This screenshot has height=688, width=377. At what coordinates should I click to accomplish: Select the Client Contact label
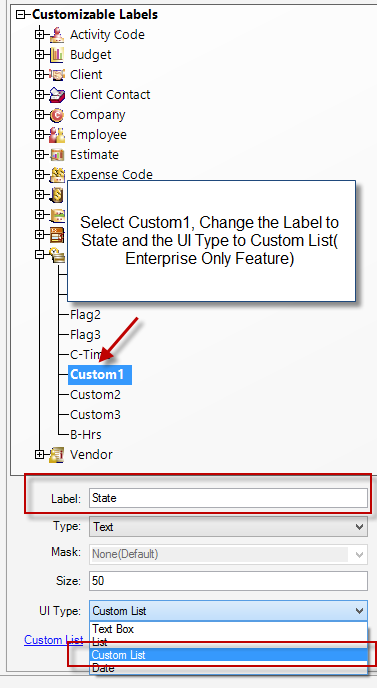[110, 94]
